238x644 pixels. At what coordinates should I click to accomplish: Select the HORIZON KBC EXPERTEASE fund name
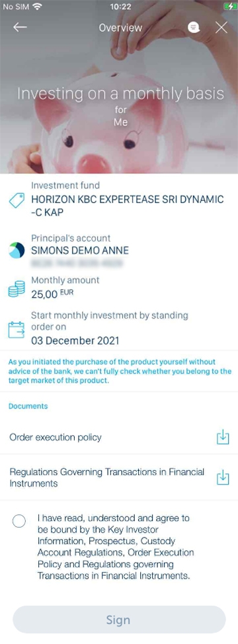(128, 206)
